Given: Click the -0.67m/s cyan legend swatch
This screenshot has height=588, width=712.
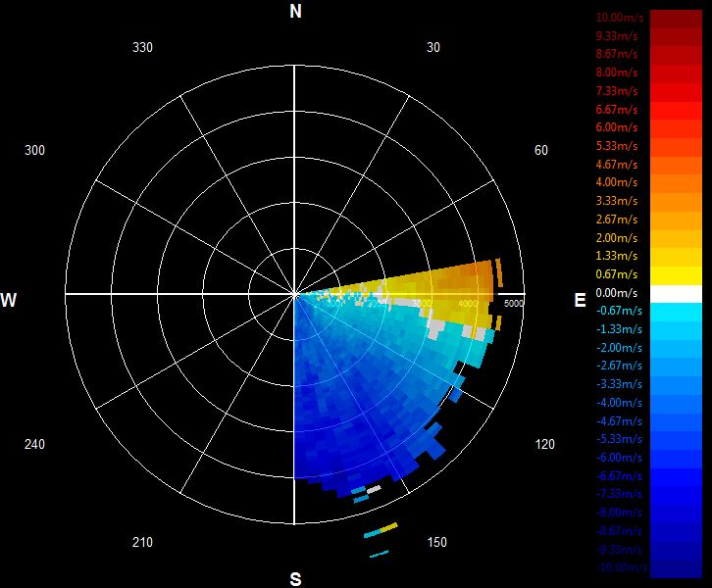Looking at the screenshot, I should click(x=676, y=313).
